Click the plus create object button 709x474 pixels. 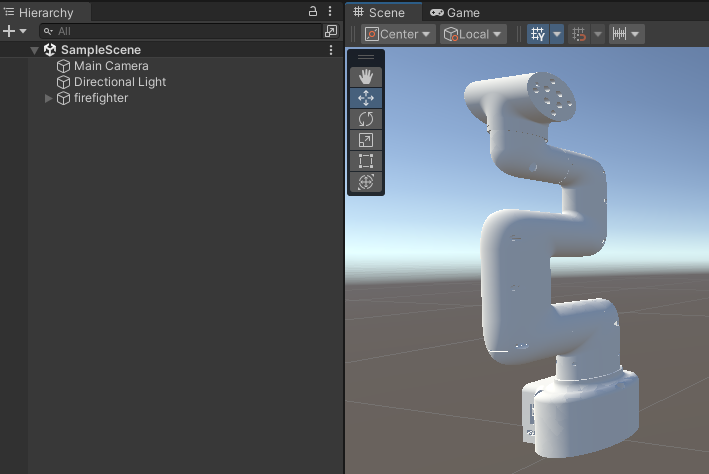click(9, 31)
